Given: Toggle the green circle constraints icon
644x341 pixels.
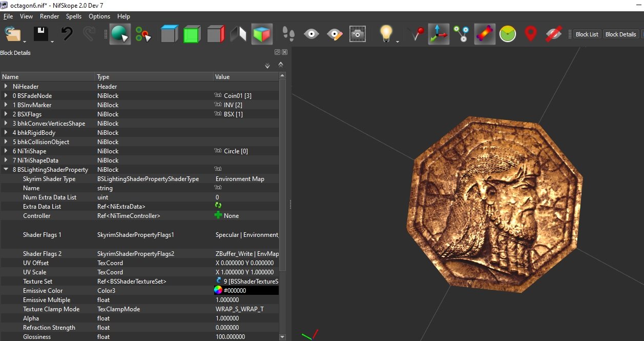Looking at the screenshot, I should 508,34.
